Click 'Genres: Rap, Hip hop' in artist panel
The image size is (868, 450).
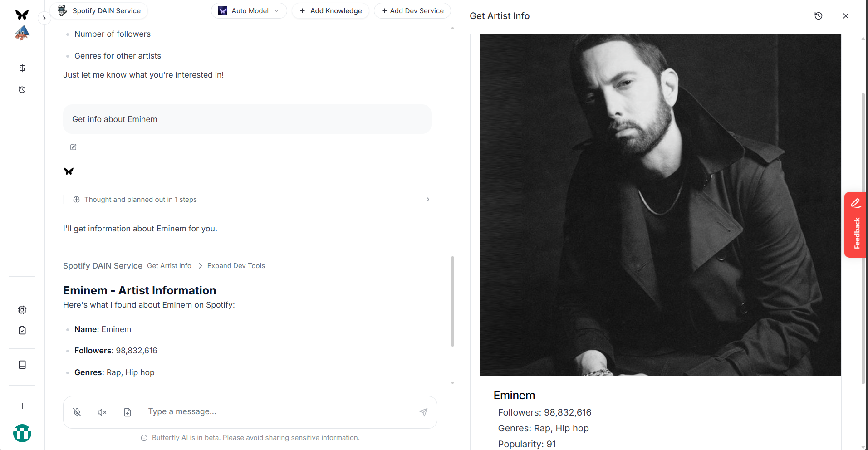pos(543,428)
